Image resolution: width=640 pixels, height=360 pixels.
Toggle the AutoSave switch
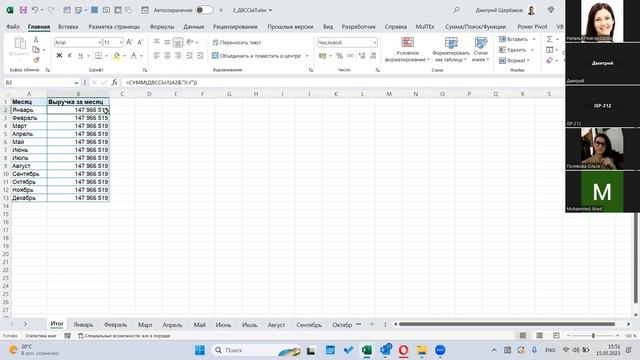click(204, 10)
